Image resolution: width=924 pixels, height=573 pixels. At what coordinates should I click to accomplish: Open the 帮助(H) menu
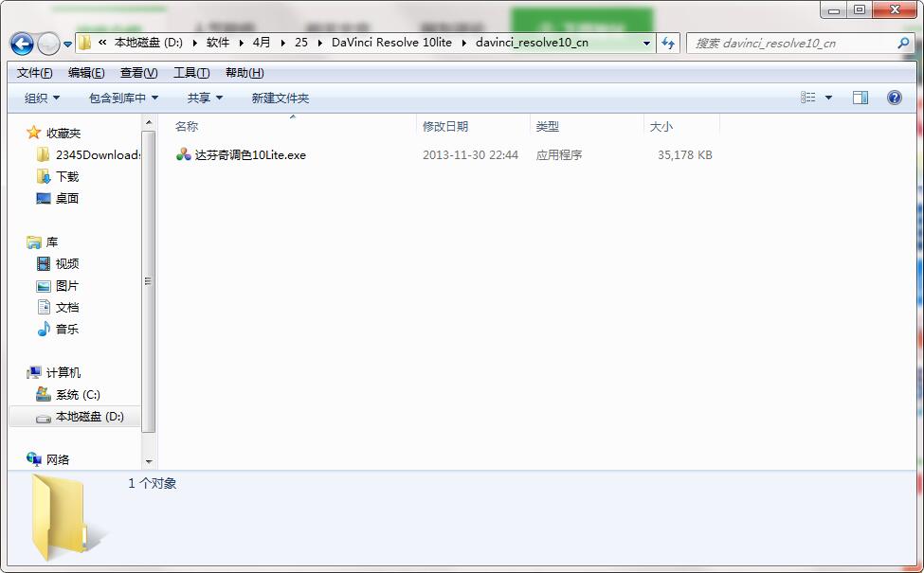[245, 73]
